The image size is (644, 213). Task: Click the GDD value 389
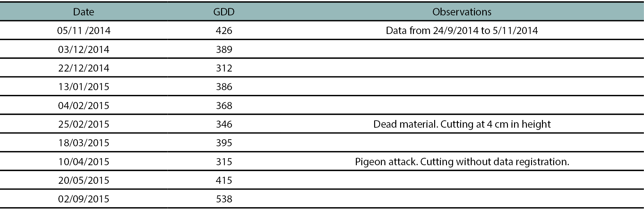point(224,49)
